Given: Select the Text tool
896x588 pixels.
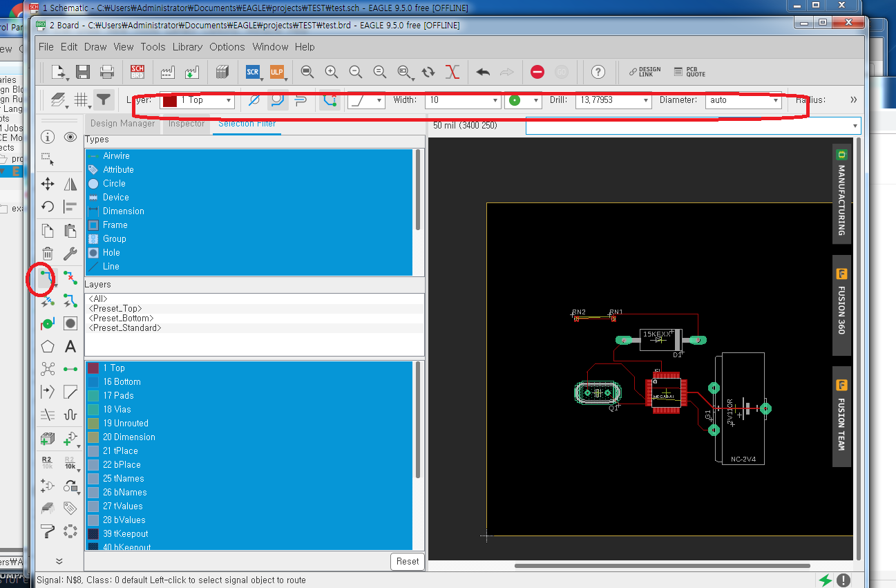Looking at the screenshot, I should tap(70, 346).
